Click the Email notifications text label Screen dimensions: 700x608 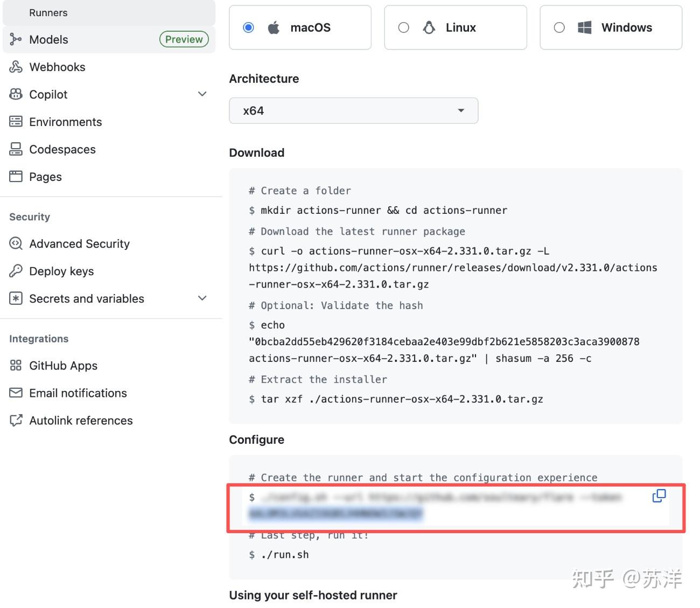coord(78,393)
